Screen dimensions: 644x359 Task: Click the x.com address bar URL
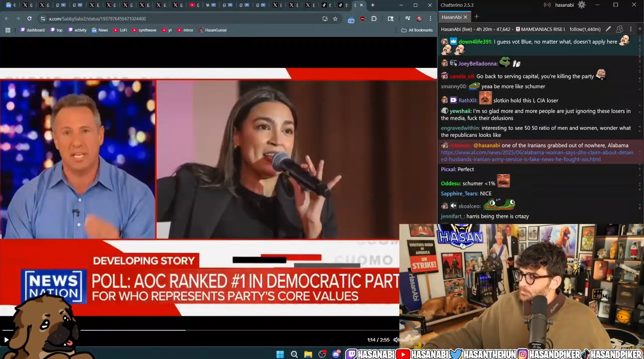click(x=97, y=19)
